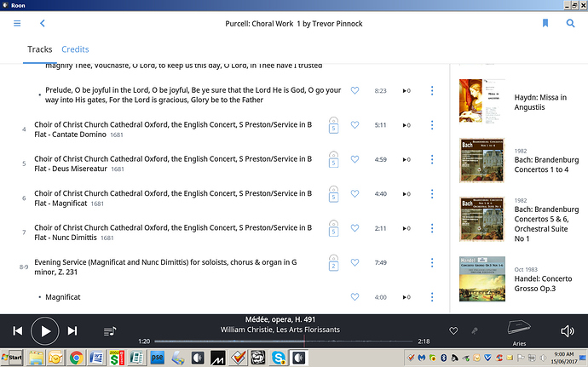Screen dimensions: 588x367
Task: Open Handel: Concerto Grosso Op.3 link
Action: (543, 284)
